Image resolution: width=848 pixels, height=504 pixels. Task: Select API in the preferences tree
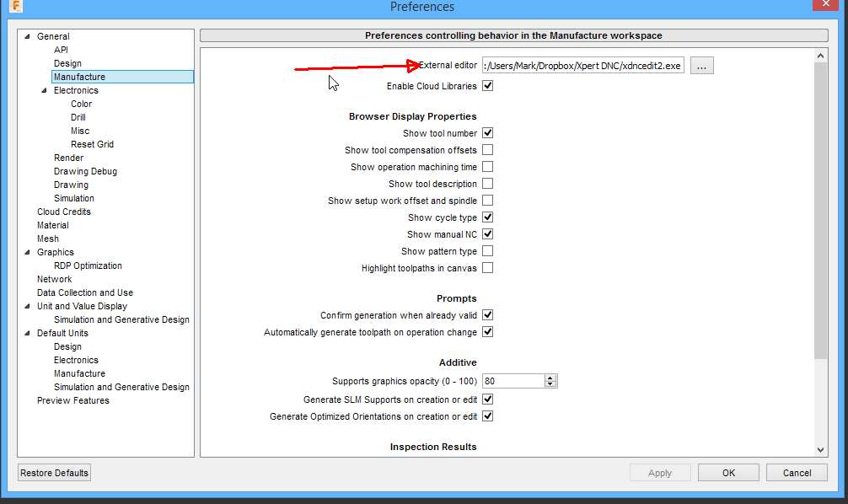[x=61, y=50]
